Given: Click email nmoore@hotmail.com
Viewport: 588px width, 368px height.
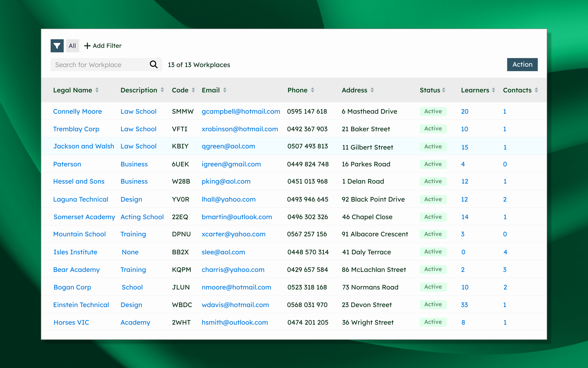Looking at the screenshot, I should pos(236,287).
